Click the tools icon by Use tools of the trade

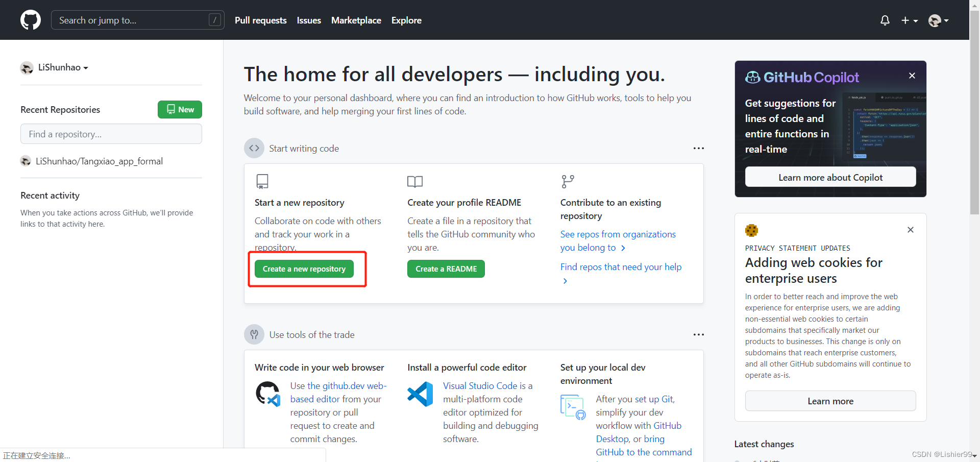254,334
